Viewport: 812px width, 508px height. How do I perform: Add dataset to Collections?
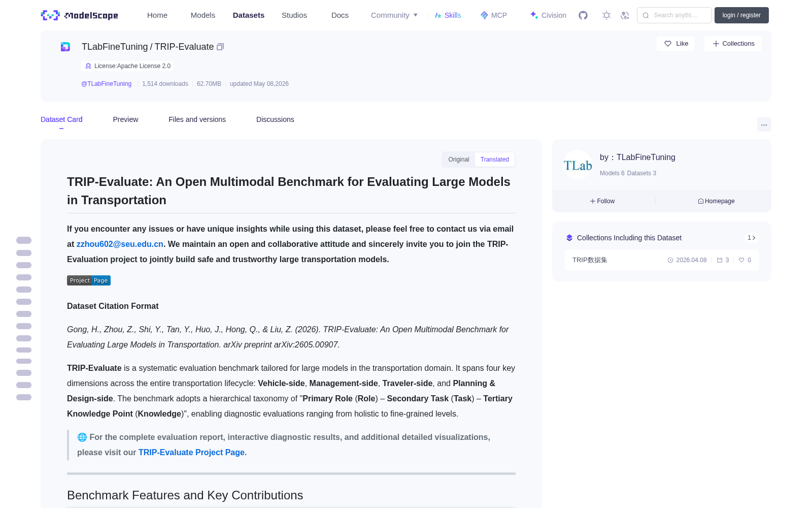(x=733, y=44)
